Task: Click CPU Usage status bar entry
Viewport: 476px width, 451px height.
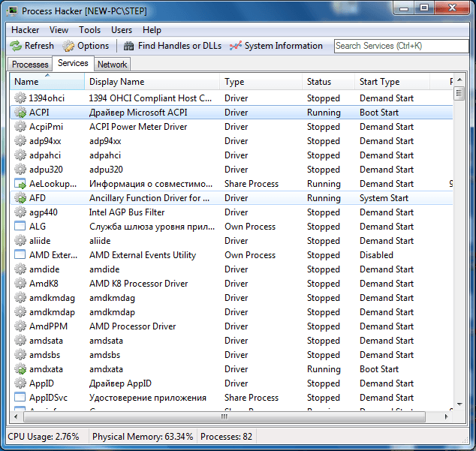Action: (x=44, y=437)
